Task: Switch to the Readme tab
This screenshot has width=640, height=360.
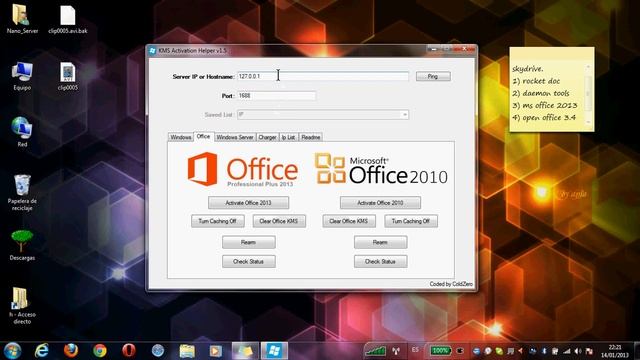Action: pyautogui.click(x=311, y=137)
